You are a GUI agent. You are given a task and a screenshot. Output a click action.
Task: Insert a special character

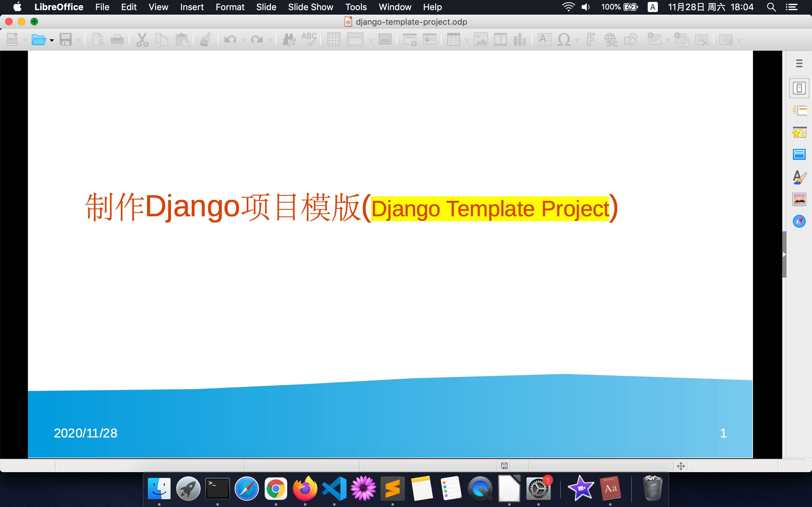[564, 39]
